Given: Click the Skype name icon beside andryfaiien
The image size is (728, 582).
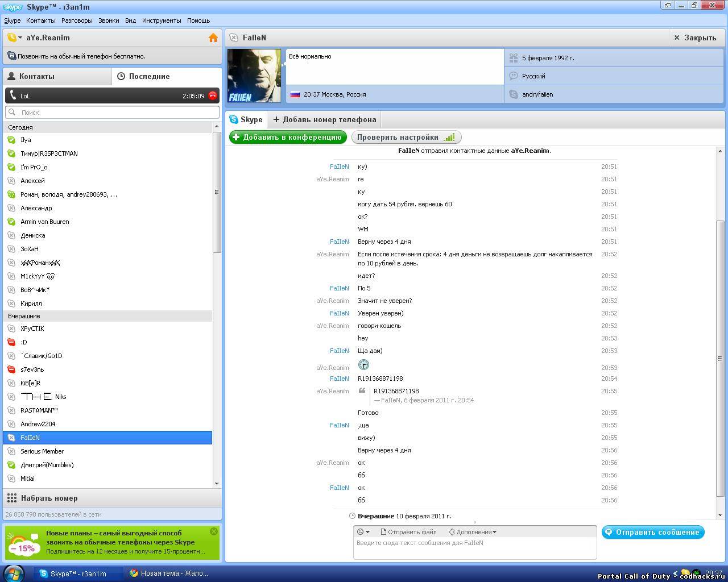Looking at the screenshot, I should tap(514, 94).
